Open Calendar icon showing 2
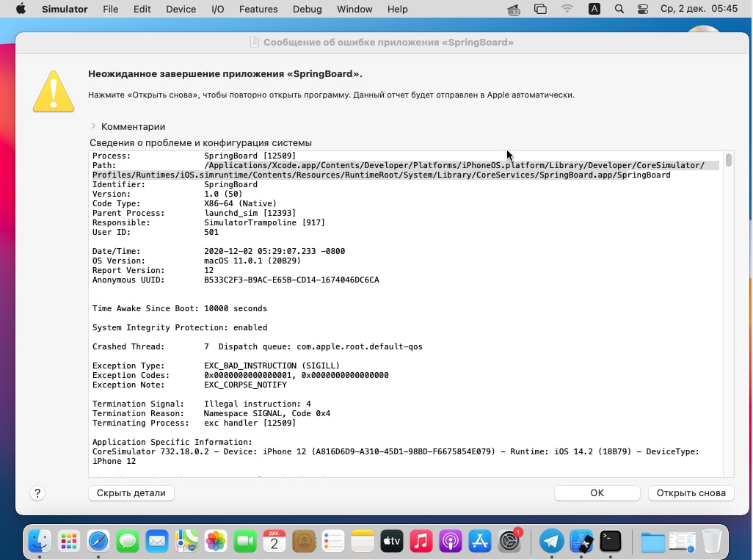This screenshot has height=560, width=753. point(274,541)
